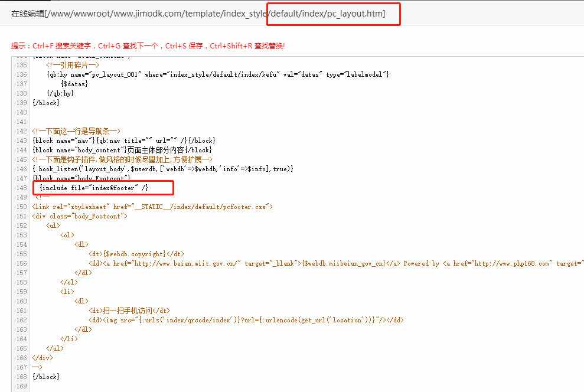Image resolution: width=584 pixels, height=392 pixels.
Task: Click the {$datas} variable line
Action: (74, 84)
